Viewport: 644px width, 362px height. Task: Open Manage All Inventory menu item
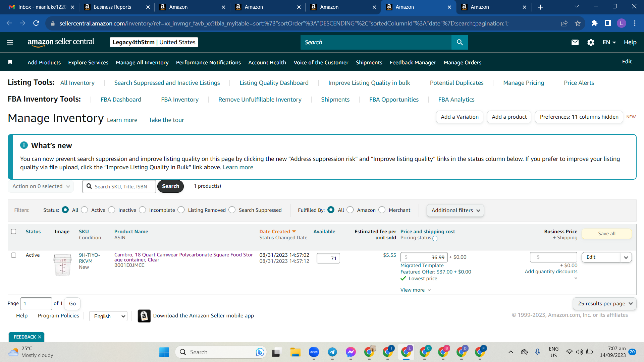(x=142, y=62)
